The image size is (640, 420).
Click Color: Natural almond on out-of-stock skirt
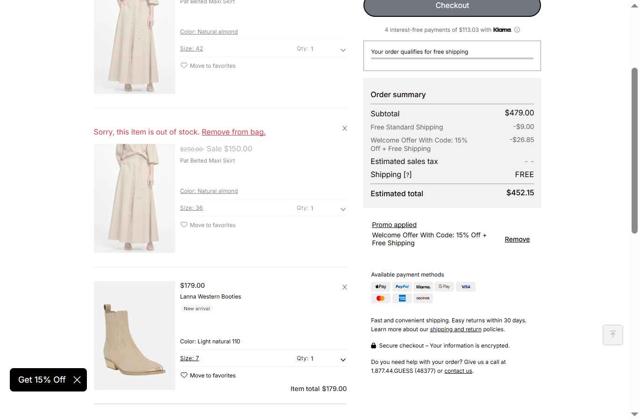point(209,191)
